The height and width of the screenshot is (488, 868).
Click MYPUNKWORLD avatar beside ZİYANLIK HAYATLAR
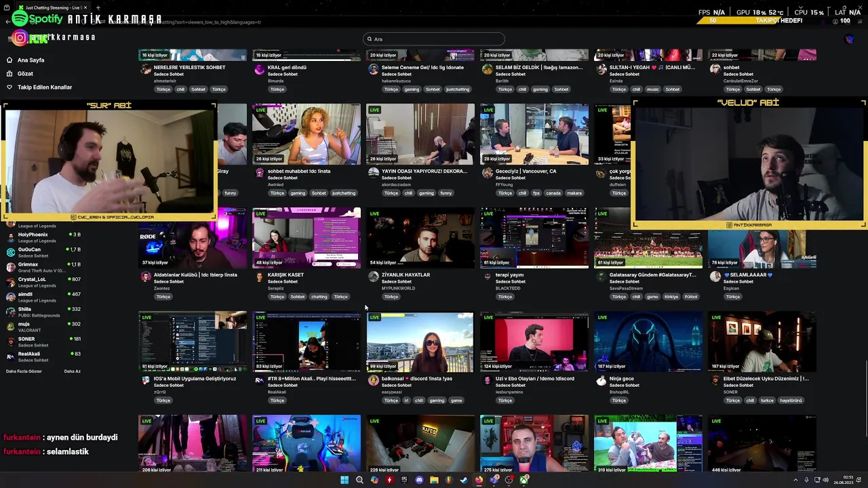click(373, 277)
